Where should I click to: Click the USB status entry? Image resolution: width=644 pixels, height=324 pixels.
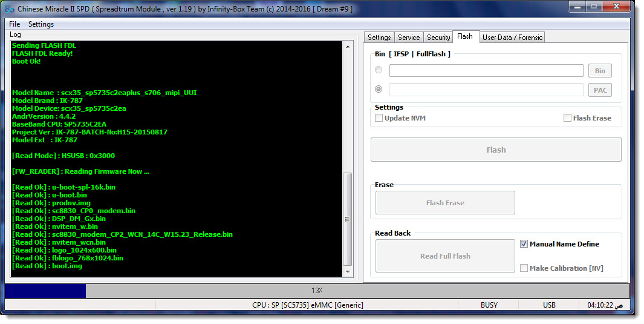click(549, 305)
